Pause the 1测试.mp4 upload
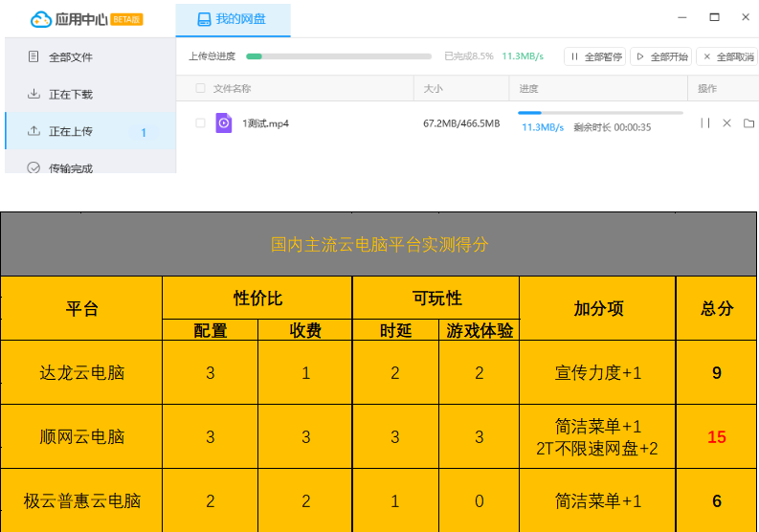 [704, 123]
